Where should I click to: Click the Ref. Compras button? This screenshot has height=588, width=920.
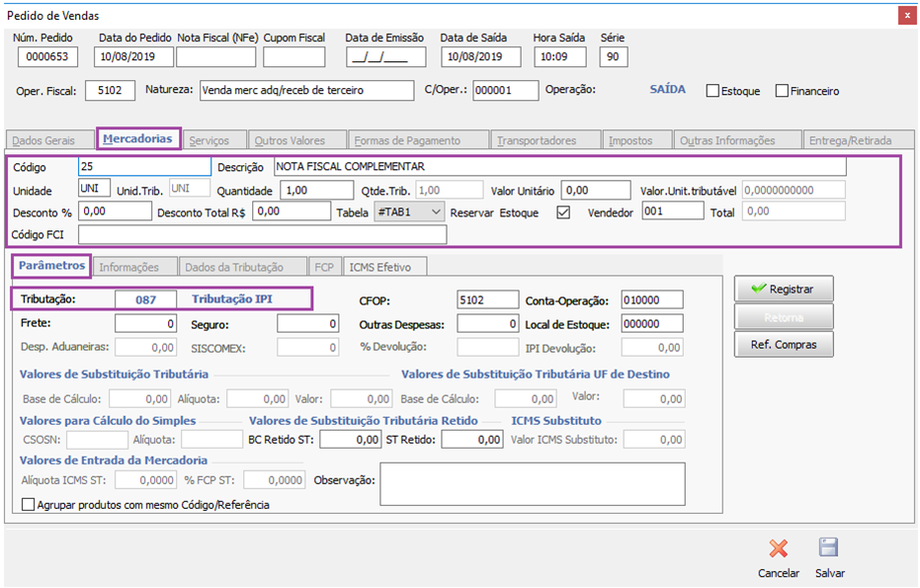pyautogui.click(x=783, y=344)
